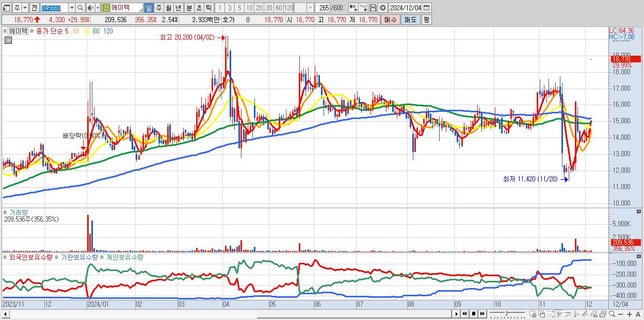Click the crosshair cursor tool icon at bottom
The width and height of the screenshot is (644, 320).
pos(559,314)
